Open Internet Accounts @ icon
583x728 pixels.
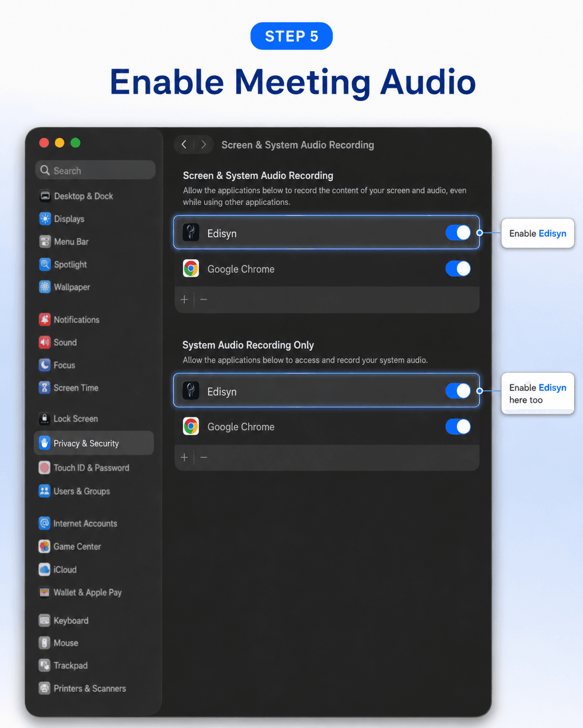pos(45,523)
